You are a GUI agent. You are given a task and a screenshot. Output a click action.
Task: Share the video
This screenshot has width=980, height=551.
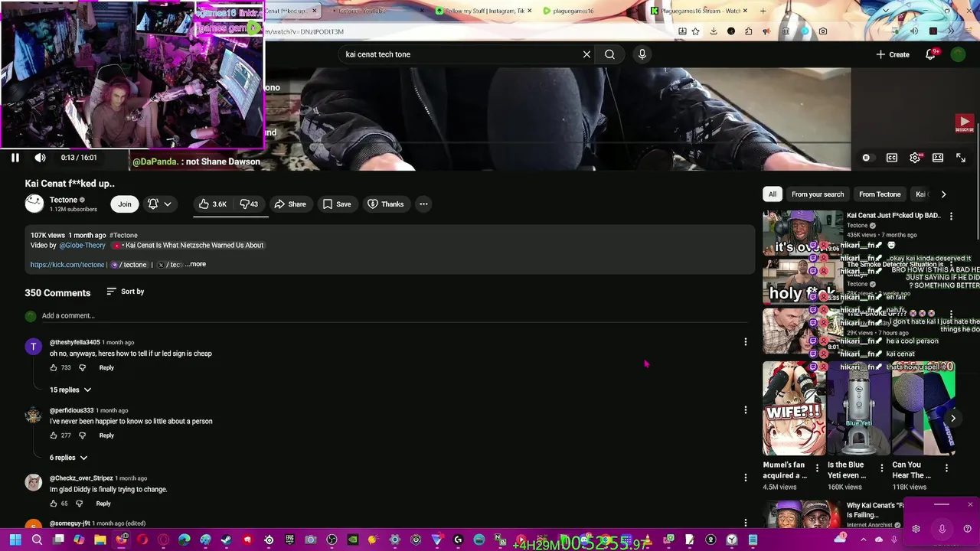(x=290, y=204)
